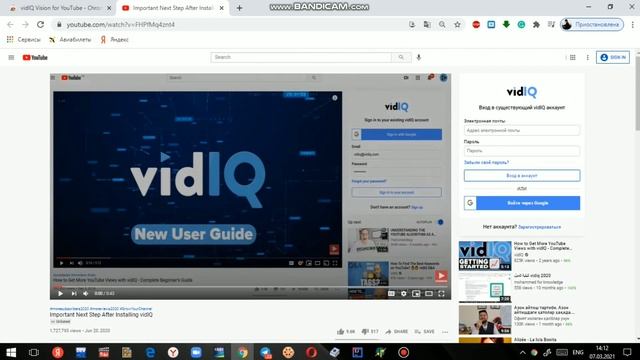Open the translate page icon in address bar
640x360 pixels.
coord(427,24)
